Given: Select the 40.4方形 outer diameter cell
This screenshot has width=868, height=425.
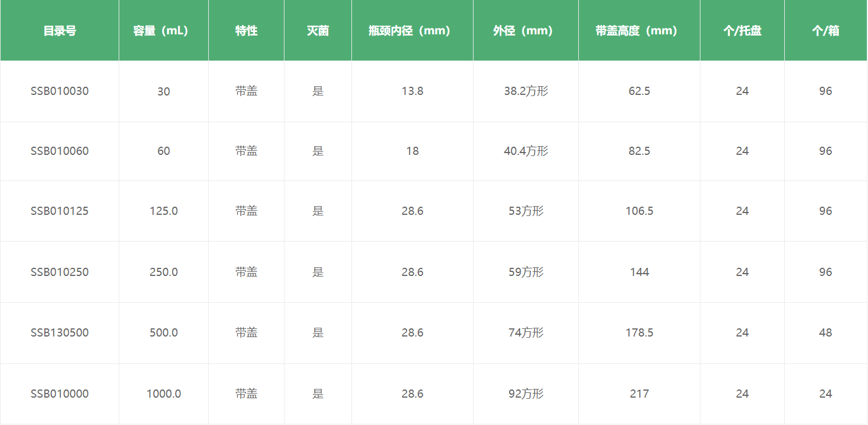Looking at the screenshot, I should (x=526, y=151).
